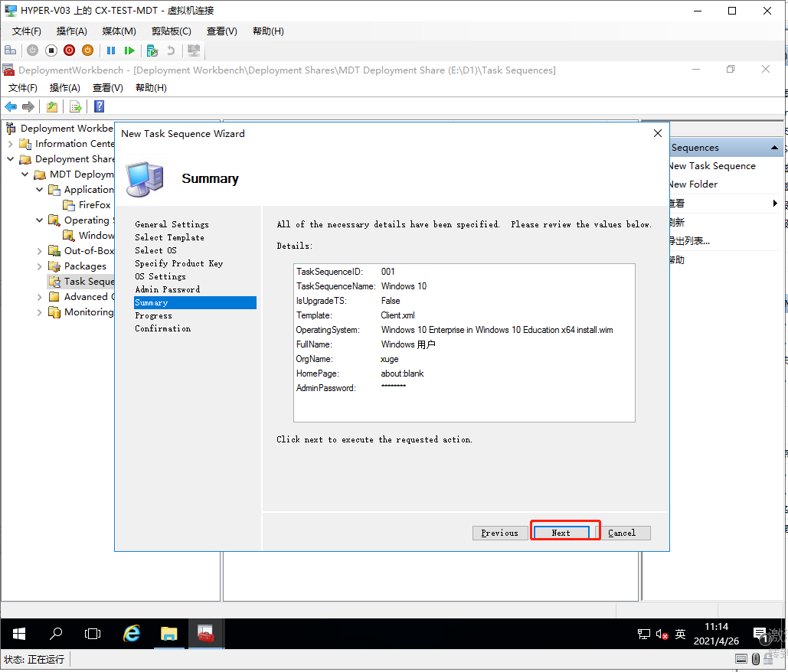788x672 pixels.
Task: Expand the Out-of-Box Drivers node
Action: 40,250
